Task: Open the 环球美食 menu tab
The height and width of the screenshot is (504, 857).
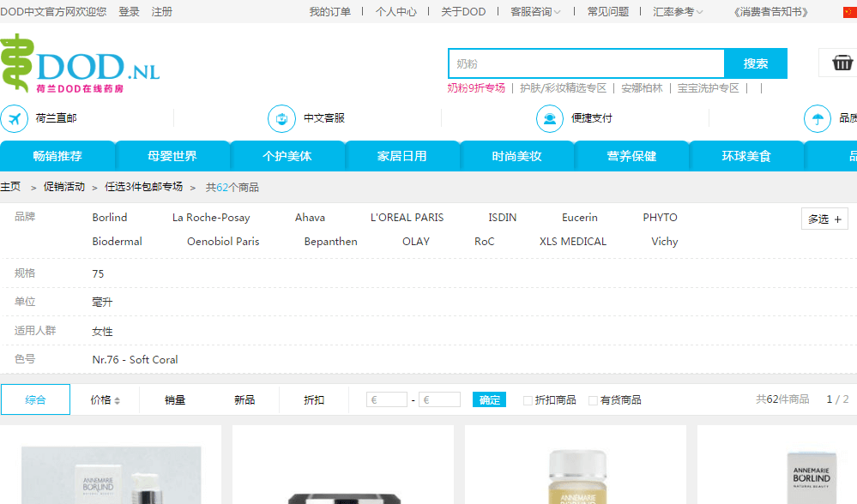Action: click(746, 156)
